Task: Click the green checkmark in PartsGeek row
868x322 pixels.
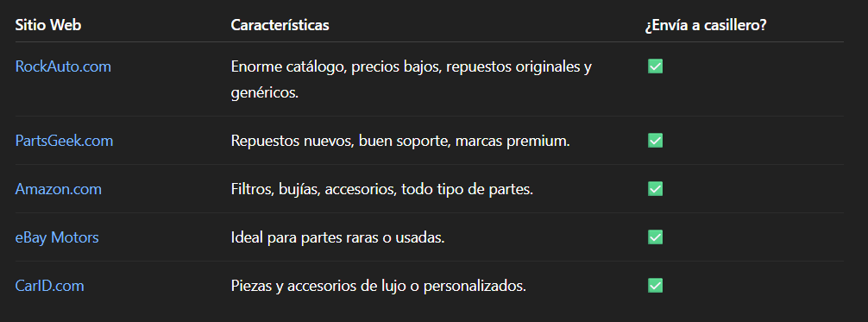Action: coord(656,141)
